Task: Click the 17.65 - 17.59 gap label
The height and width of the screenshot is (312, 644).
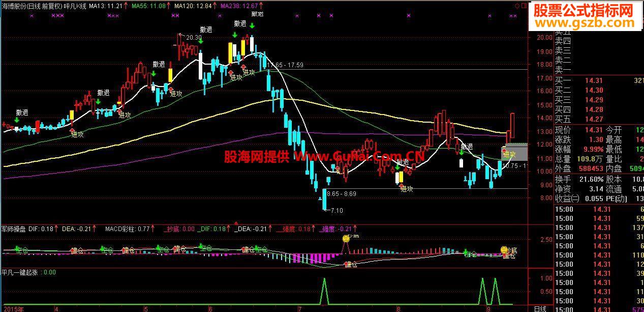Action: [x=285, y=65]
